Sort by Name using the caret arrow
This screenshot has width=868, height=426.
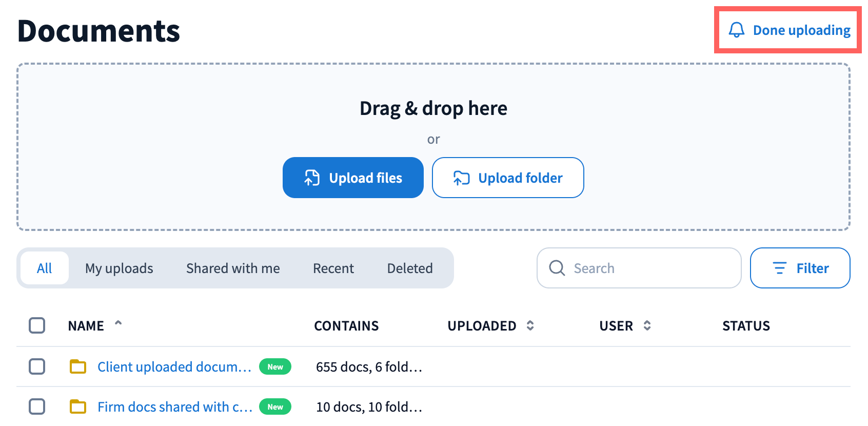(119, 323)
